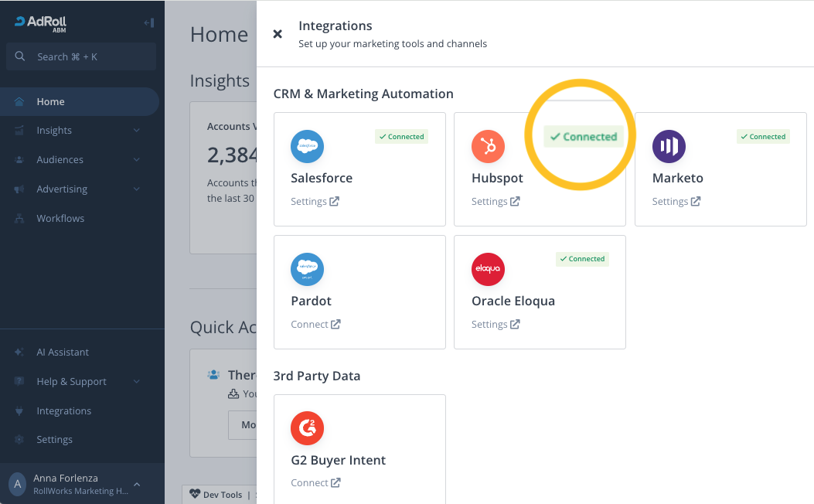Click Connect link under G2 Buyer Intent

click(x=315, y=483)
